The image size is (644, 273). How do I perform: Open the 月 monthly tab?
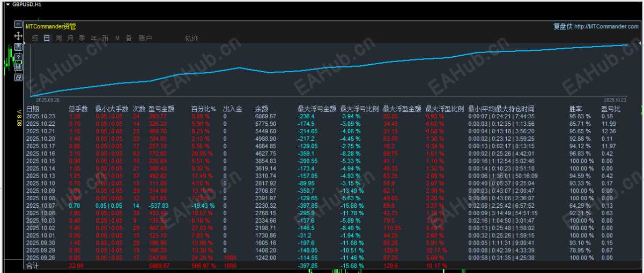click(70, 38)
